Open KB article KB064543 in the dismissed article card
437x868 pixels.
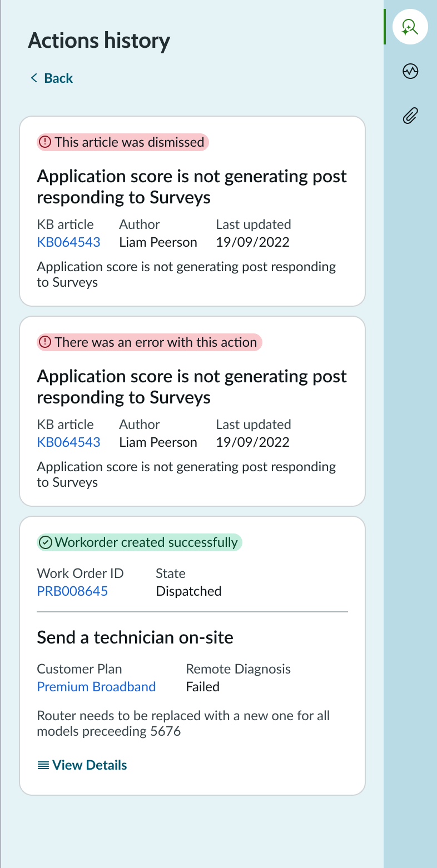(x=69, y=242)
